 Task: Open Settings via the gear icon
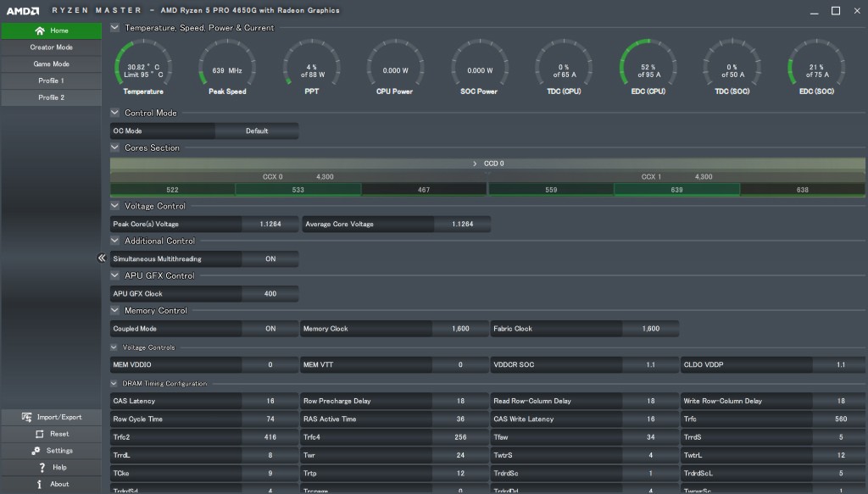click(x=36, y=451)
